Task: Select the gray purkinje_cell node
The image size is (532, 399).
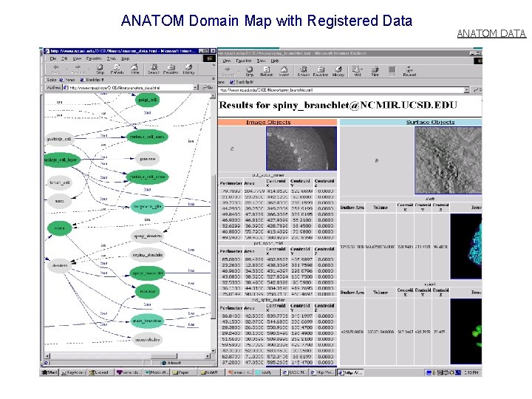Action: [59, 139]
